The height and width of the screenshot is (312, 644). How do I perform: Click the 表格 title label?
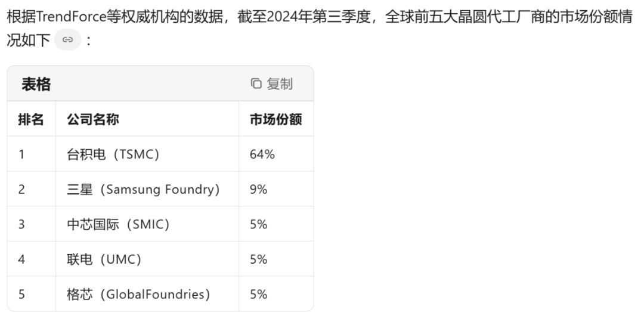pyautogui.click(x=36, y=84)
